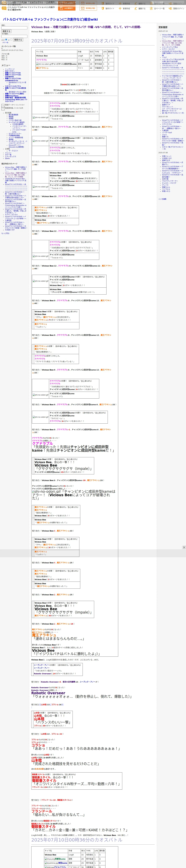Click the 新規作成 plus icon in header

tap(120, 8)
